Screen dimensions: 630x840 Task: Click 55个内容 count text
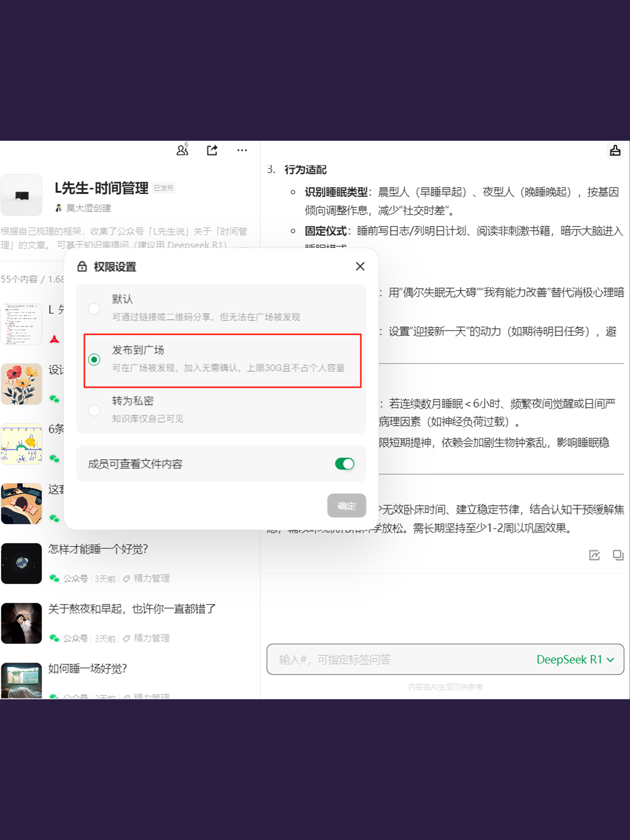pyautogui.click(x=19, y=279)
